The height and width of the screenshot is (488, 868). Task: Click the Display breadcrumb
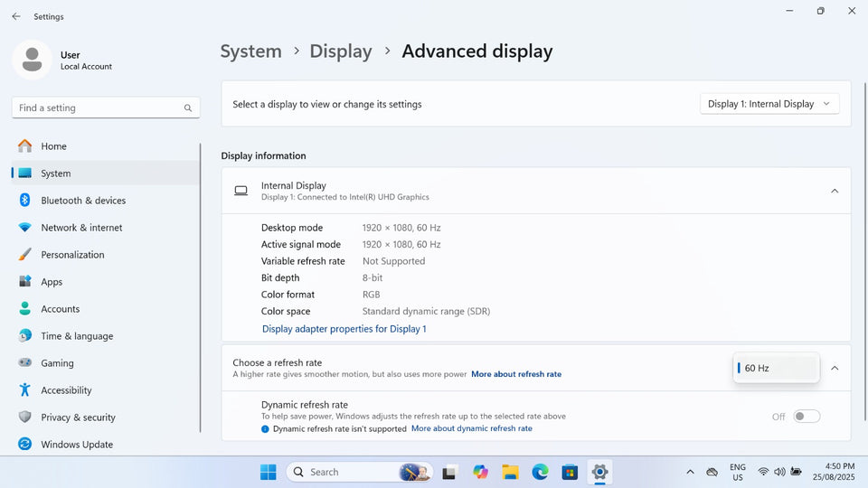point(341,51)
